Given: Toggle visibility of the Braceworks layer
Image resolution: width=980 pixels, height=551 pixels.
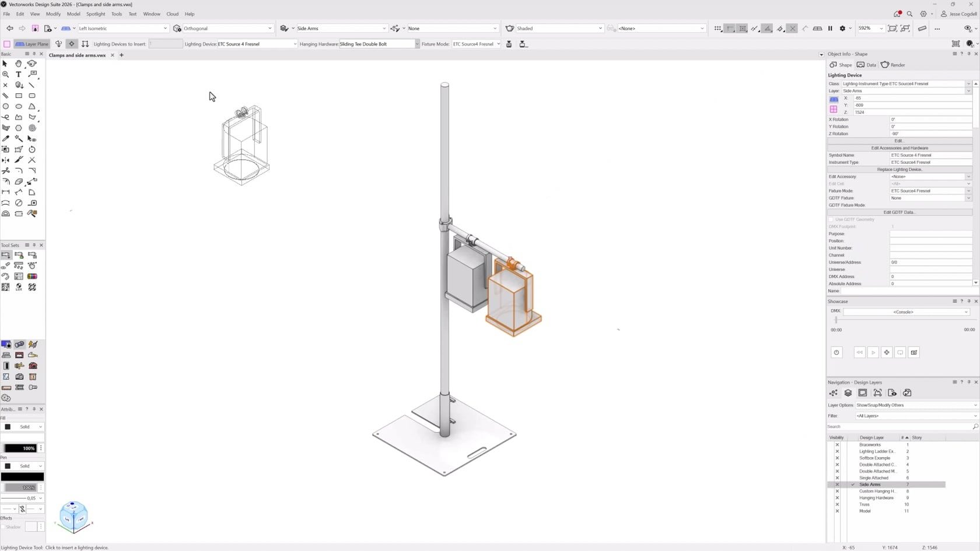Looking at the screenshot, I should [x=837, y=445].
